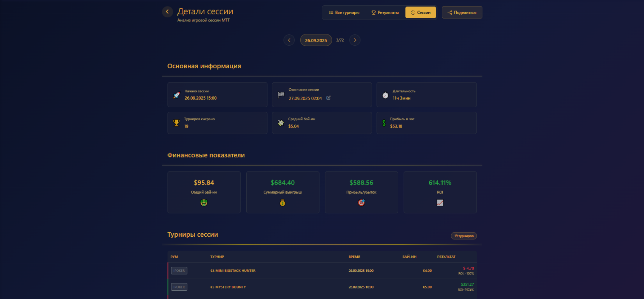Click the $351.27 result value

click(x=467, y=284)
